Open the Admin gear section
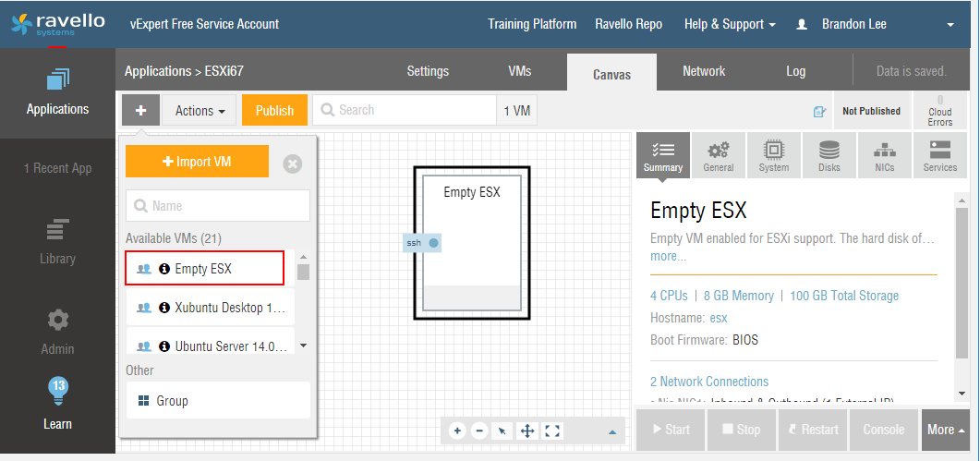980x461 pixels. (x=57, y=332)
